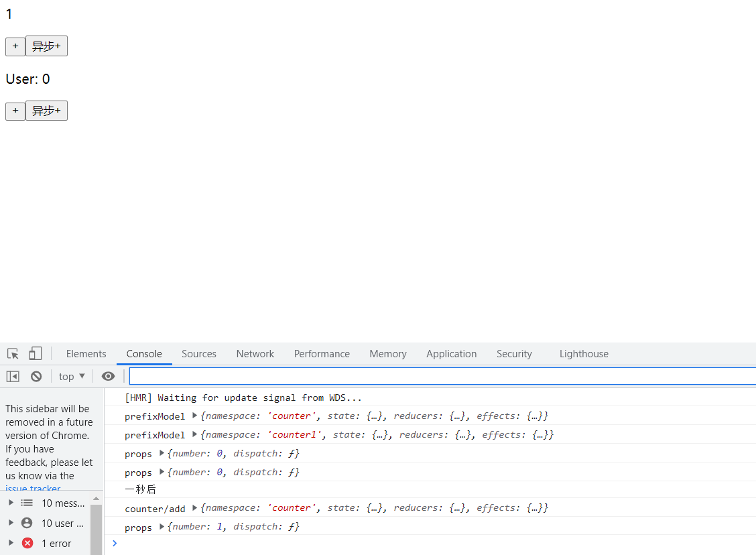
Task: Open the Sources tab
Action: [x=198, y=354]
